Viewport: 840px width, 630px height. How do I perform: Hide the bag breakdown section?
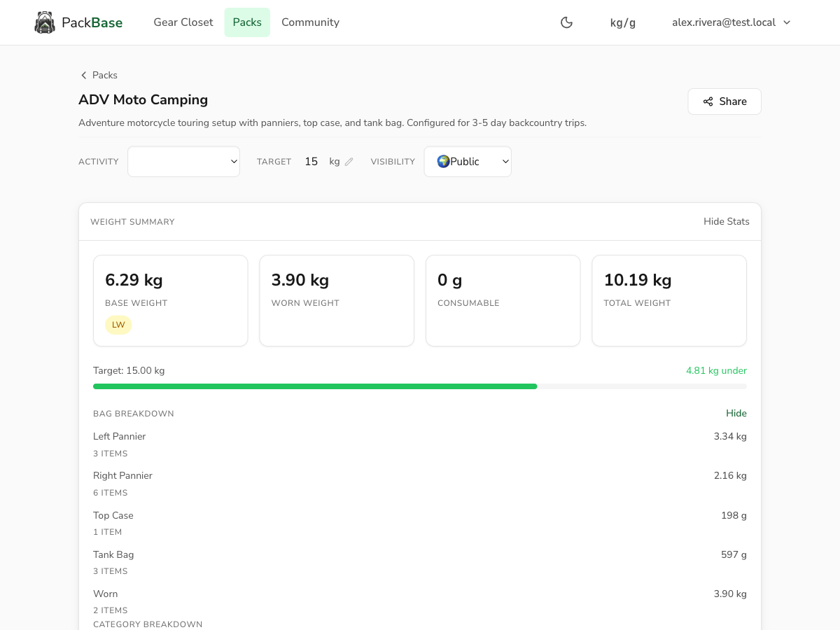point(736,413)
